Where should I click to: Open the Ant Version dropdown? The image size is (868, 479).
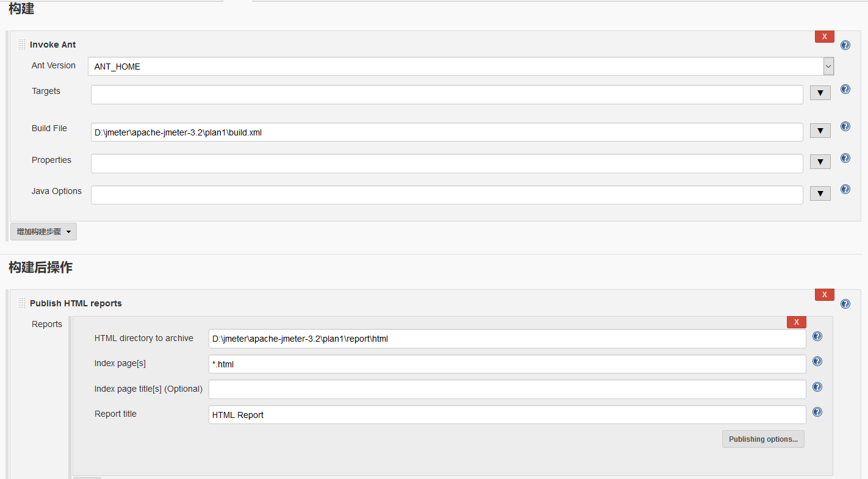coord(461,67)
